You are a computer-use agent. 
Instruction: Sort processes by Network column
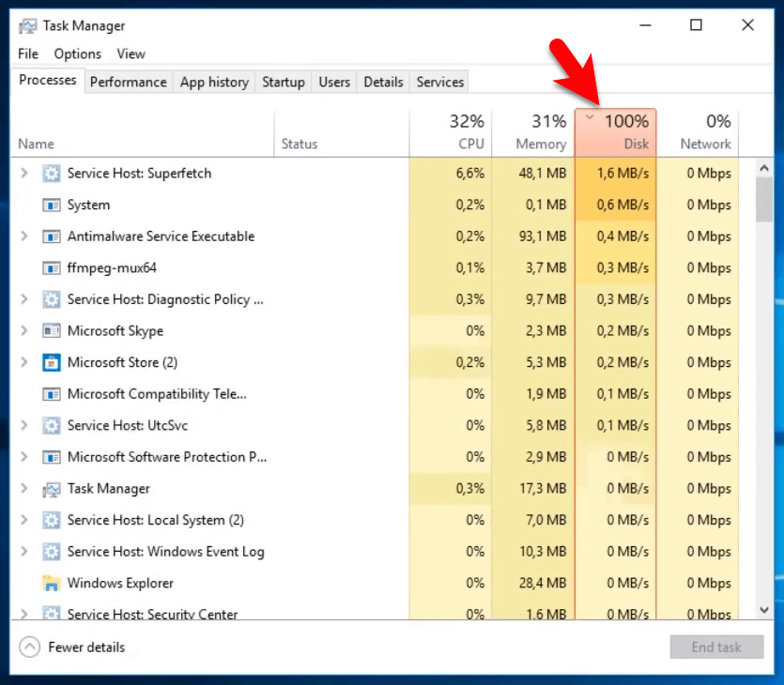pyautogui.click(x=698, y=133)
